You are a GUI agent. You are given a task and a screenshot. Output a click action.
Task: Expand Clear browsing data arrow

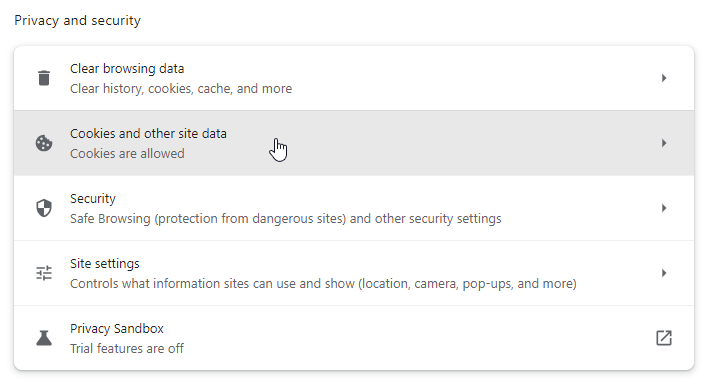point(664,78)
